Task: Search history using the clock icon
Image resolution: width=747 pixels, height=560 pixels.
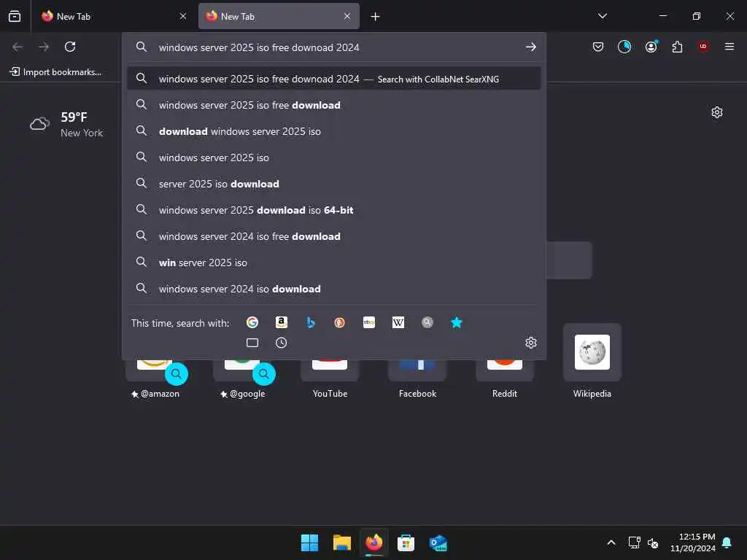Action: click(282, 343)
